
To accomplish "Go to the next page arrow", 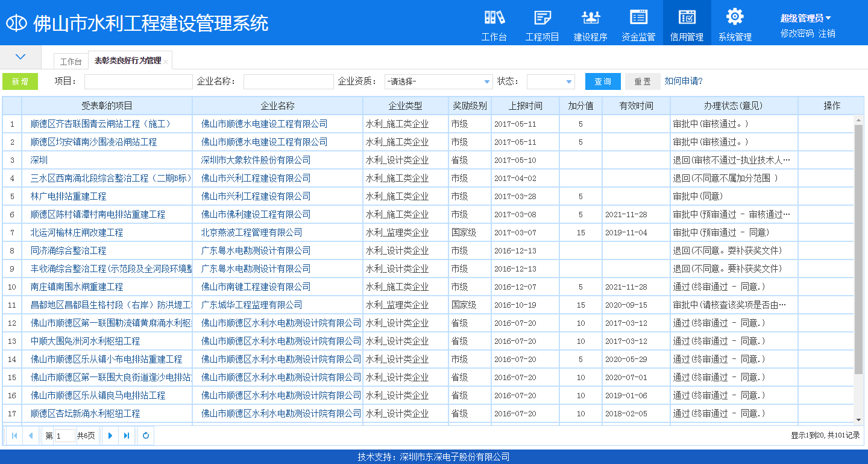I will 110,435.
